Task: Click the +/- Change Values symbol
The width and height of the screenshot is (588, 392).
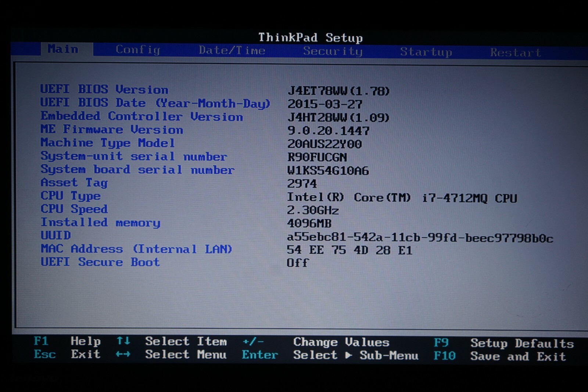Action: click(x=253, y=342)
